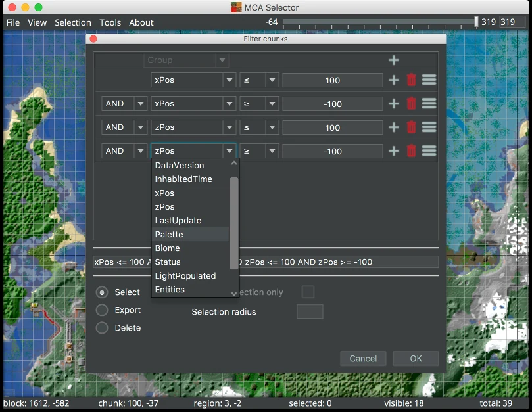Add filter with the top Group row plus icon
Image resolution: width=532 pixels, height=412 pixels.
pos(393,60)
